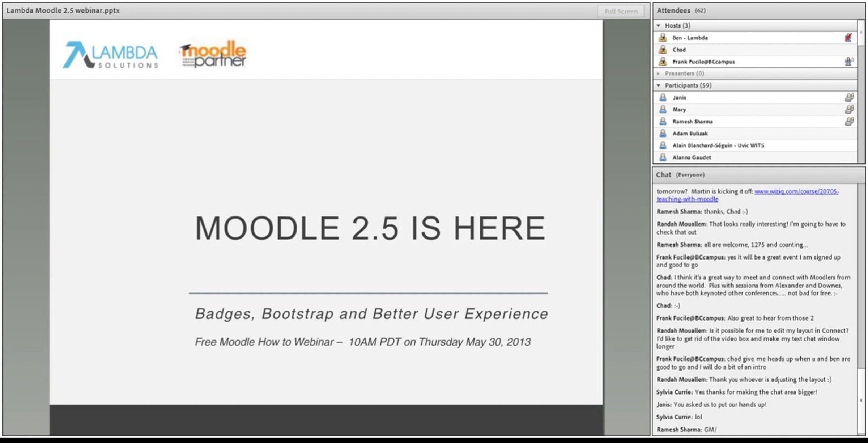The height and width of the screenshot is (443, 868).
Task: Click Alanna Gaudet's participant avatar icon
Action: click(663, 157)
